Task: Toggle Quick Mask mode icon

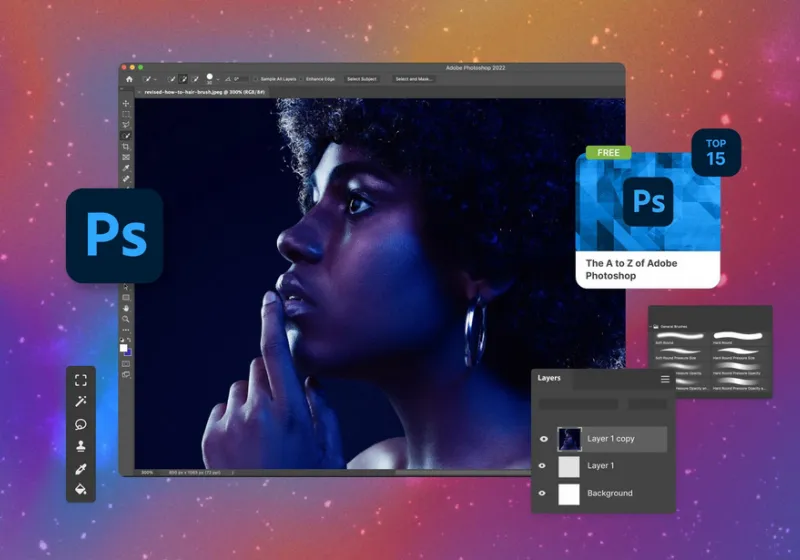Action: click(x=126, y=364)
